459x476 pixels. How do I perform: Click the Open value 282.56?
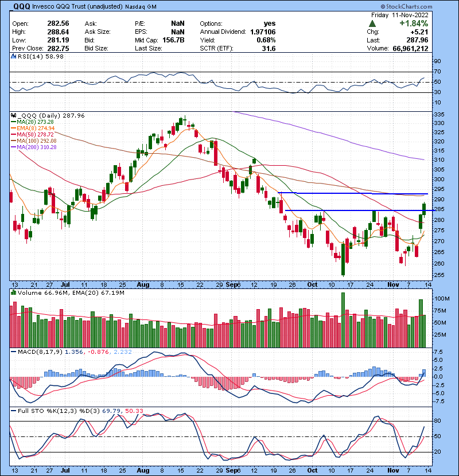[x=58, y=24]
